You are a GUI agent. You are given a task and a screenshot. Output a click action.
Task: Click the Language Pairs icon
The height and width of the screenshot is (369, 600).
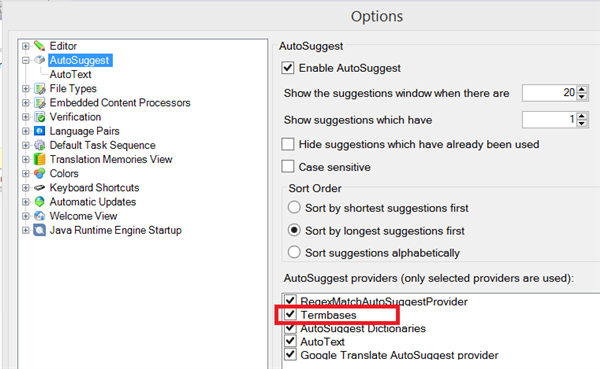40,131
